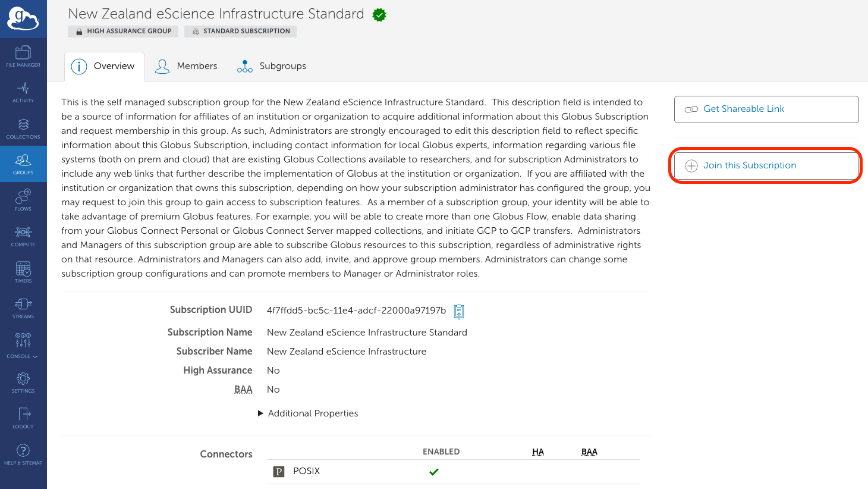The height and width of the screenshot is (489, 868).
Task: Open Collections in sidebar
Action: pos(23,128)
